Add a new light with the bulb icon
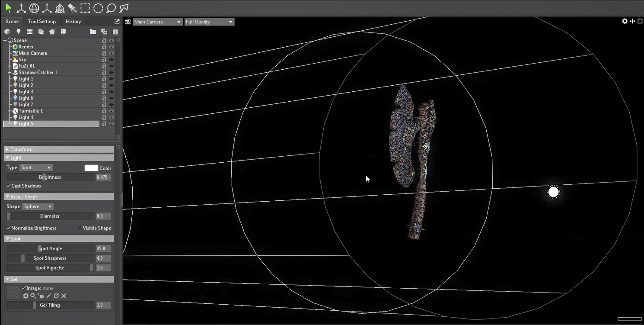This screenshot has width=644, height=325. (x=19, y=32)
